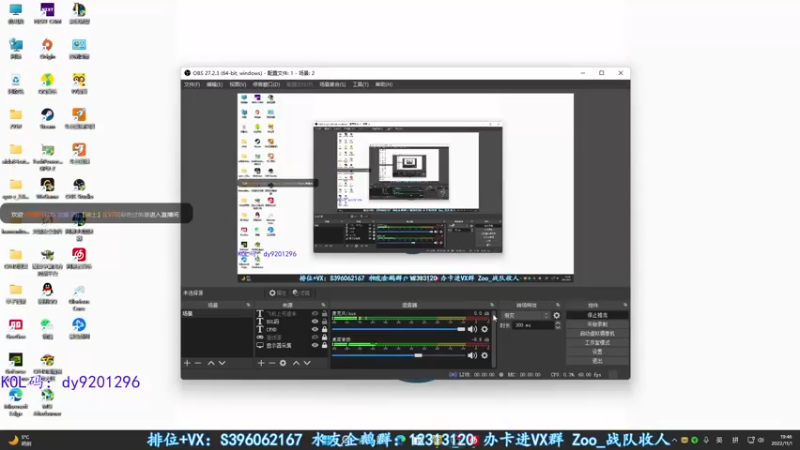Viewport: 800px width, 450px height.
Task: Pop out the scene transitions dock icon
Action: coord(558,305)
